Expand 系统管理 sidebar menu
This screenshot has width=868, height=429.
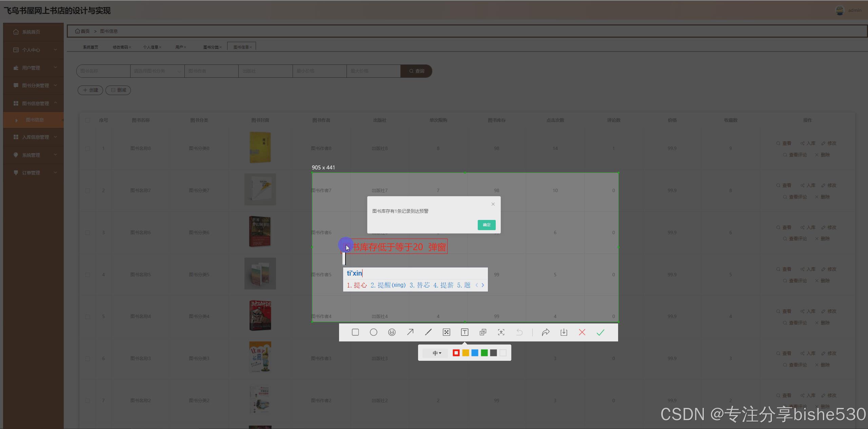(x=33, y=155)
